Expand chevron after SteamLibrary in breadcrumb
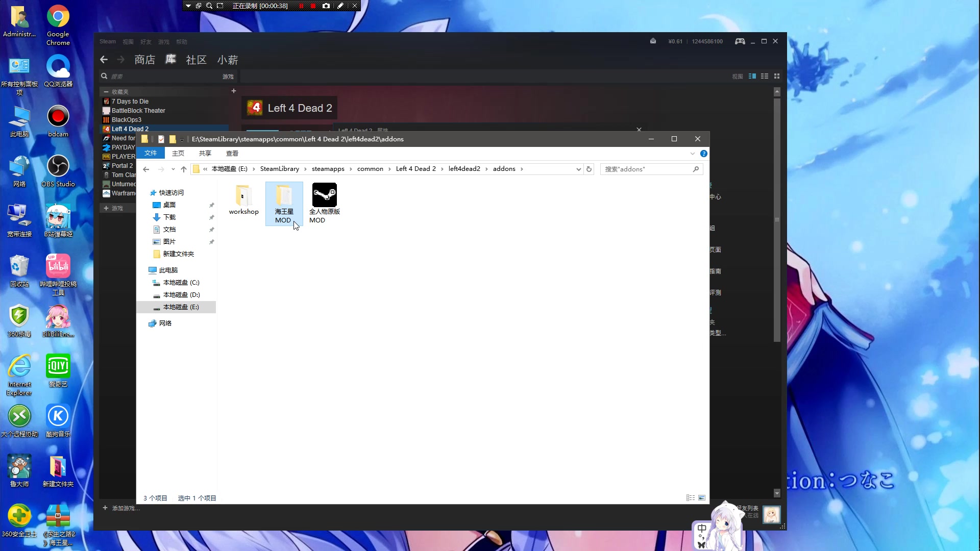The image size is (980, 551). click(x=306, y=169)
